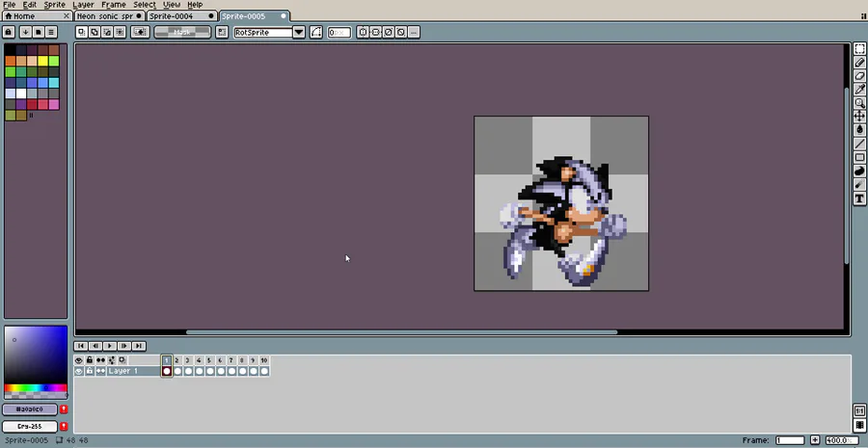The width and height of the screenshot is (868, 448).
Task: Choose Replace selection mode
Action: pos(82,32)
